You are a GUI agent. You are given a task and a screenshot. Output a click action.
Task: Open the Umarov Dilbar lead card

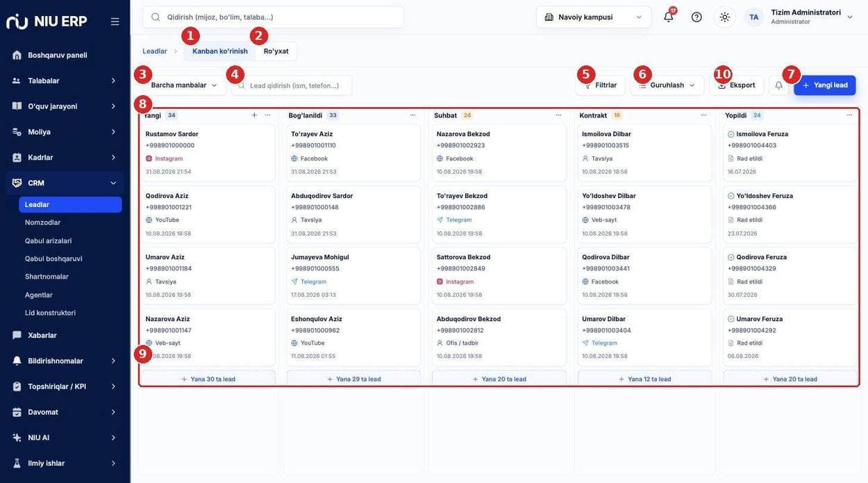644,337
